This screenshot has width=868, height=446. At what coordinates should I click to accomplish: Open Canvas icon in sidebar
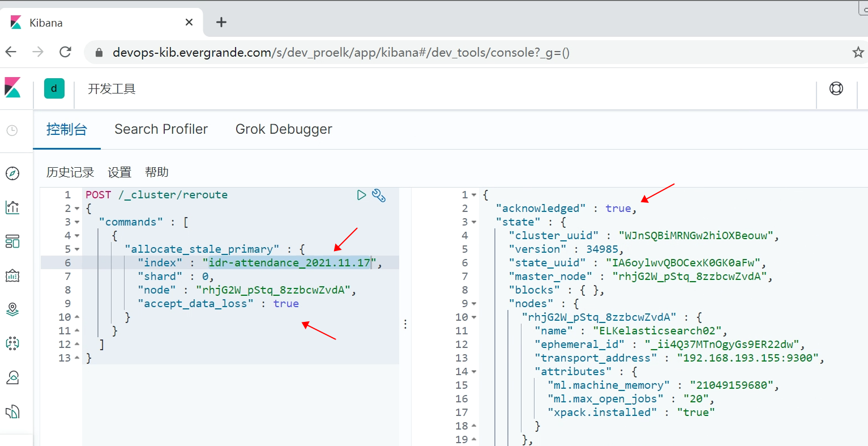point(12,275)
